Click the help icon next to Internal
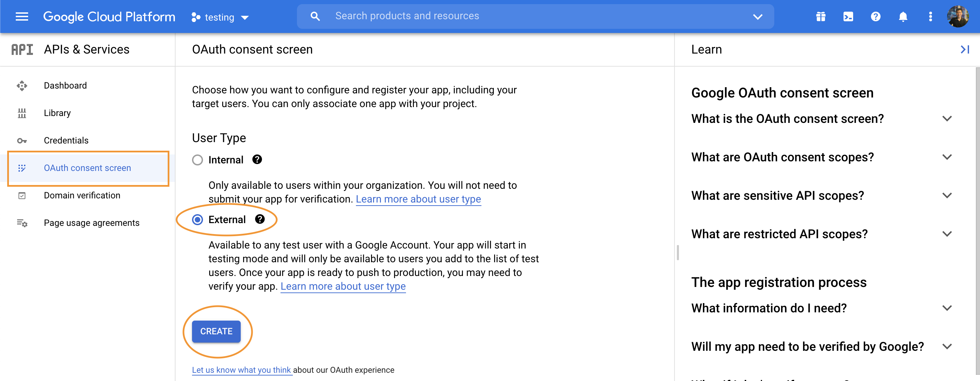The height and width of the screenshot is (381, 980). 257,159
